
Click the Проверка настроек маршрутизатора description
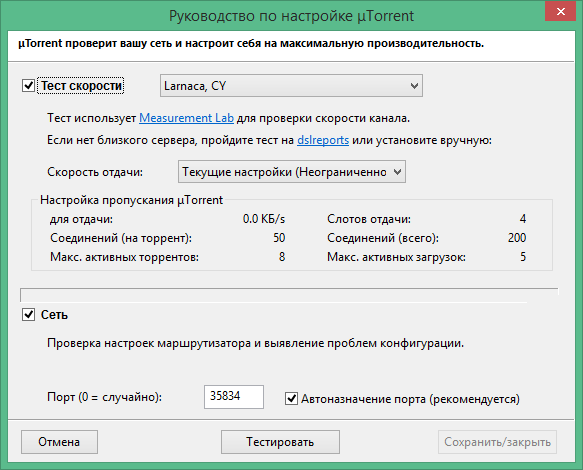tap(255, 343)
